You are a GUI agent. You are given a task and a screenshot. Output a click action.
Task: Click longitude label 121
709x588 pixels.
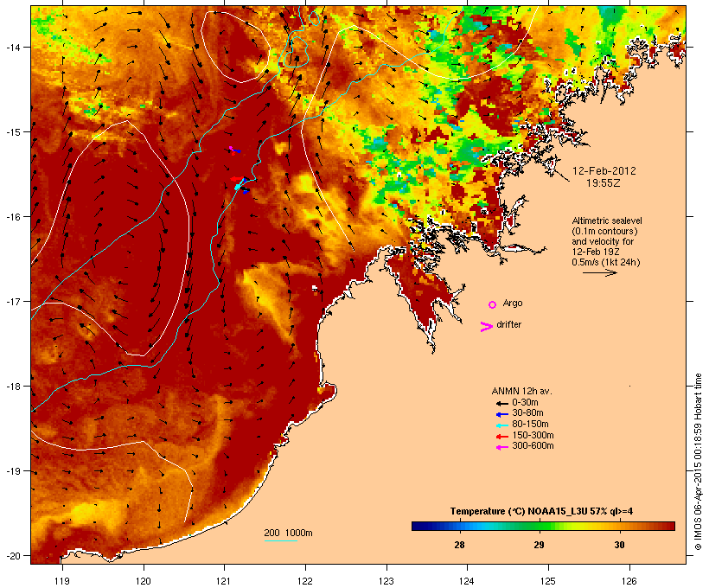224,581
